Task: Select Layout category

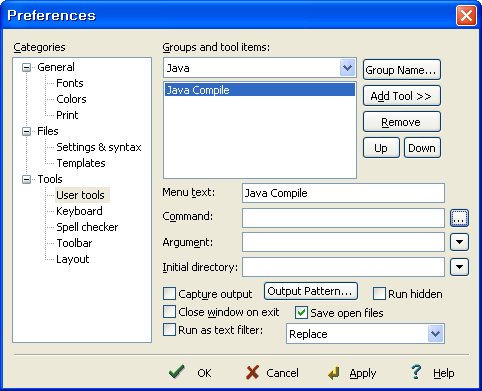Action: 73,259
